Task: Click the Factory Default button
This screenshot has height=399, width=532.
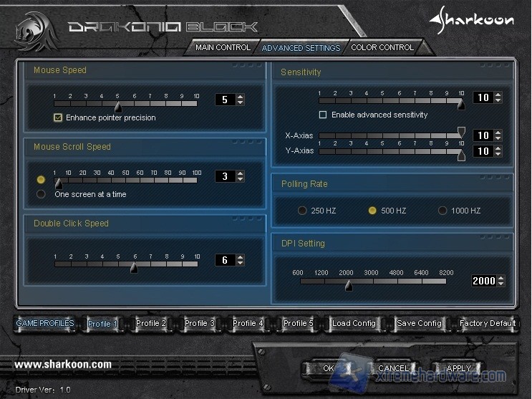Action: (x=488, y=323)
